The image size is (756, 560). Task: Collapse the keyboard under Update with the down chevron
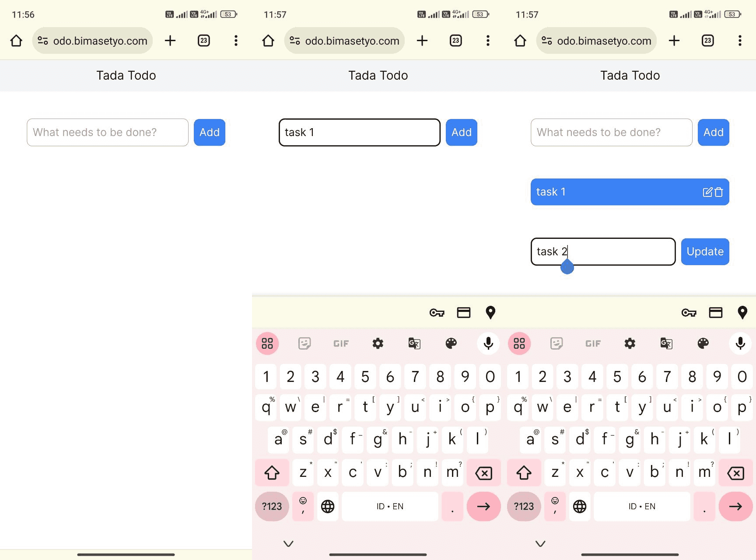point(540,543)
